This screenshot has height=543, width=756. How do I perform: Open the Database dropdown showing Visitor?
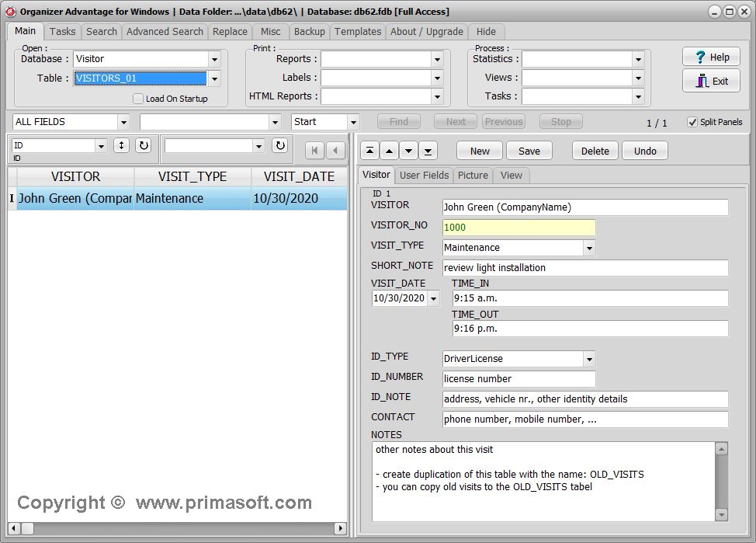coord(214,59)
